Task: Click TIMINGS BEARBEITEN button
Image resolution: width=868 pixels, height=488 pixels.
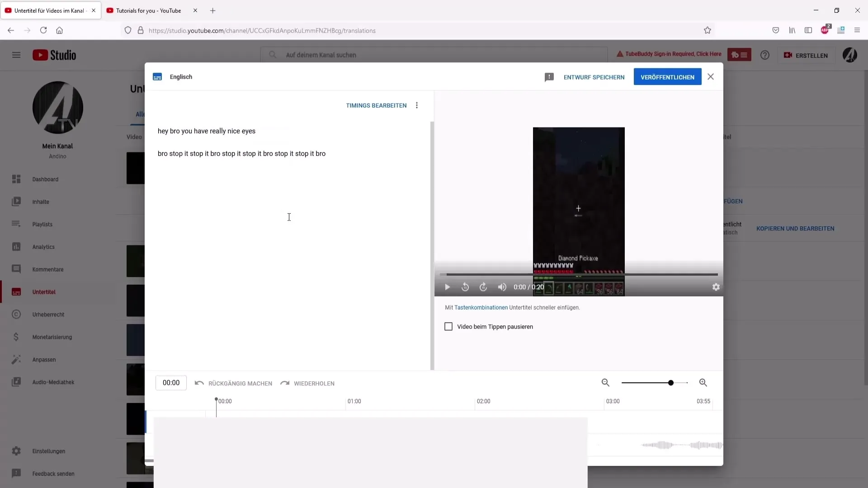Action: coord(376,105)
